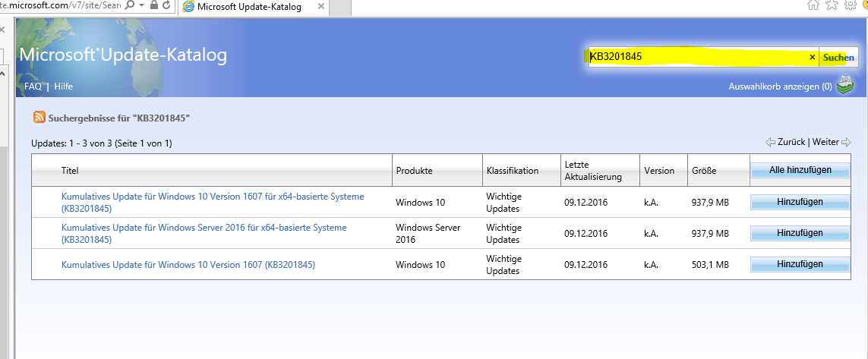The image size is (868, 359).
Task: Refresh the page with the reload icon
Action: click(x=166, y=5)
